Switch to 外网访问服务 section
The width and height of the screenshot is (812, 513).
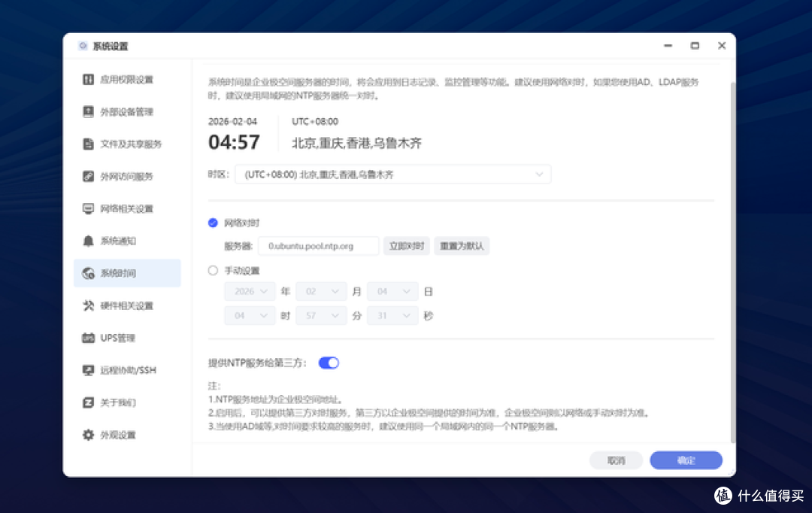[x=127, y=176]
